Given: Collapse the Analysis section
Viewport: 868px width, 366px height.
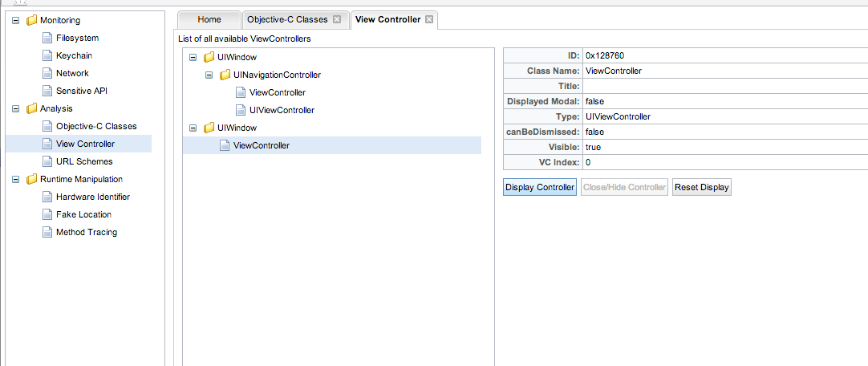Looking at the screenshot, I should [x=15, y=108].
